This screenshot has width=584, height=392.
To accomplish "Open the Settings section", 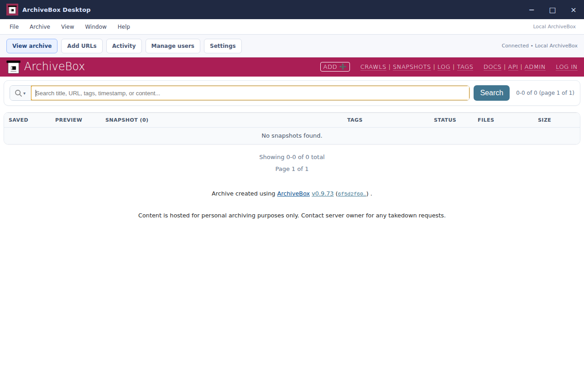I will pyautogui.click(x=223, y=46).
